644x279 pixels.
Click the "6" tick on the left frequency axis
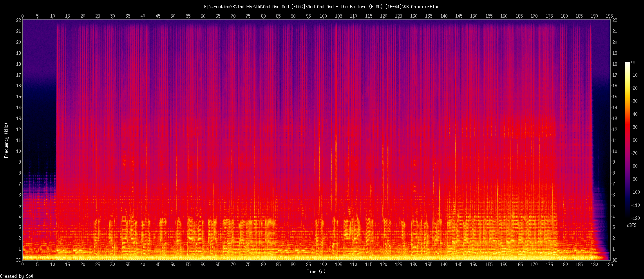(20, 194)
